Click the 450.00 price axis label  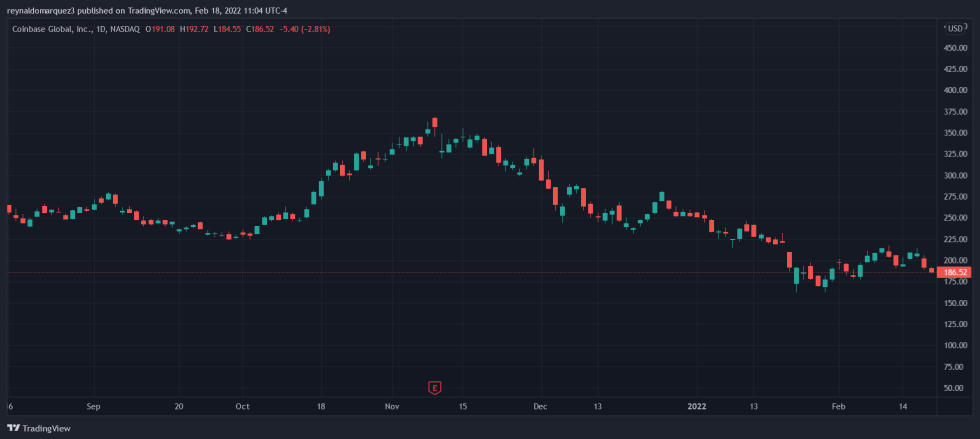point(954,48)
